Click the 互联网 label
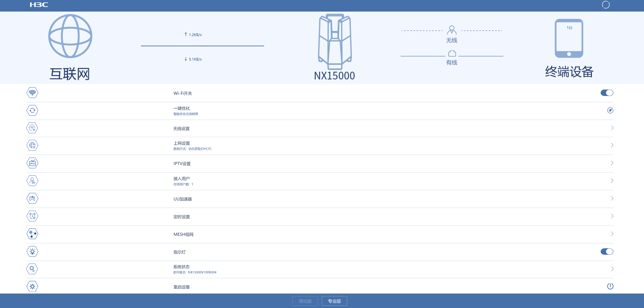The width and height of the screenshot is (644, 308). [70, 74]
